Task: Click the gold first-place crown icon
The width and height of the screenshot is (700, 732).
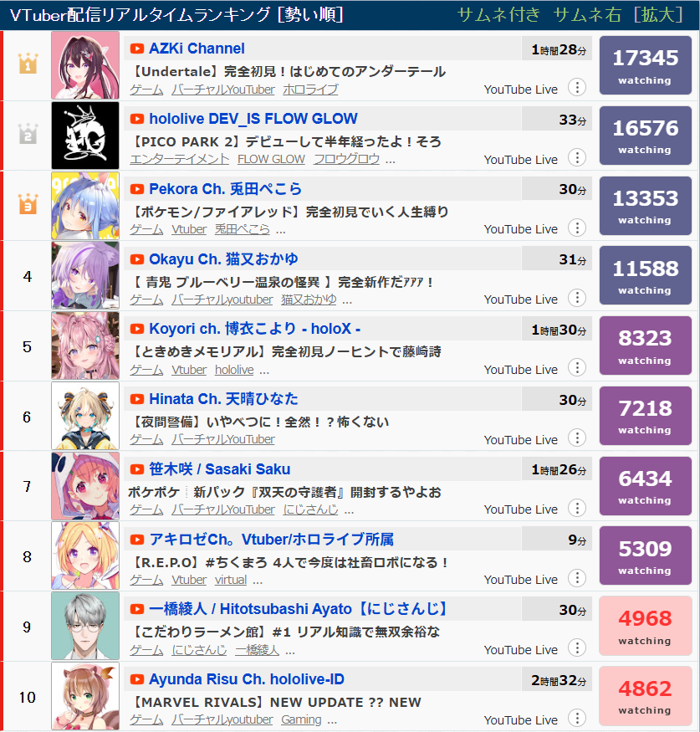Action: 28,64
